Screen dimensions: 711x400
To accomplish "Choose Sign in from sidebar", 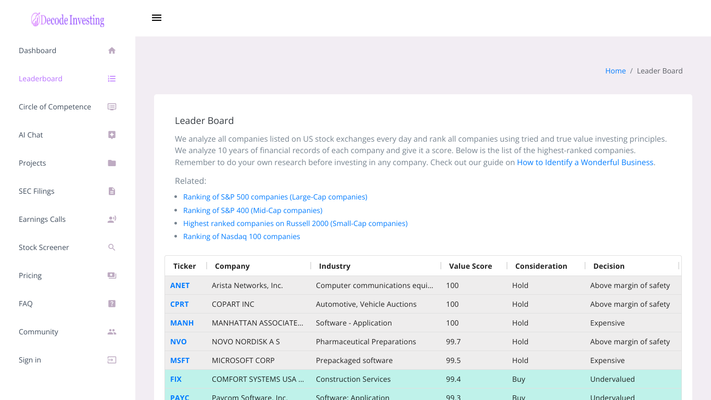I will (30, 360).
